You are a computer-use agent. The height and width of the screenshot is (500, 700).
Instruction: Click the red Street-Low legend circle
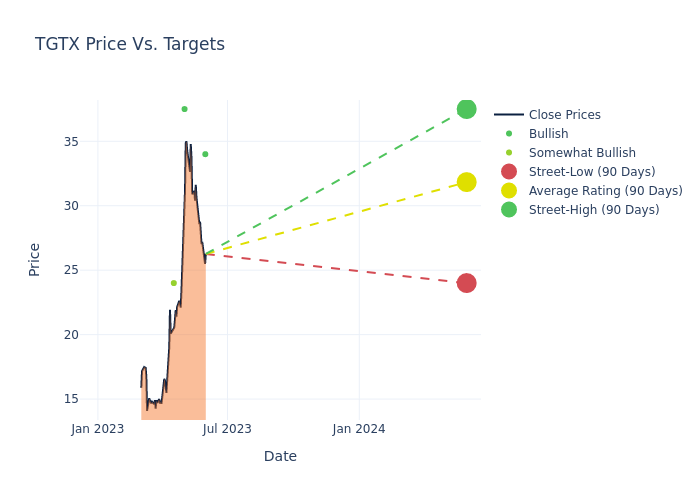(x=509, y=172)
